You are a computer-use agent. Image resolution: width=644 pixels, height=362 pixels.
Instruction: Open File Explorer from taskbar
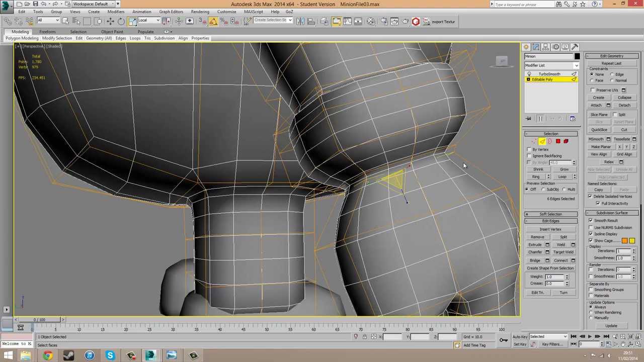(26, 356)
